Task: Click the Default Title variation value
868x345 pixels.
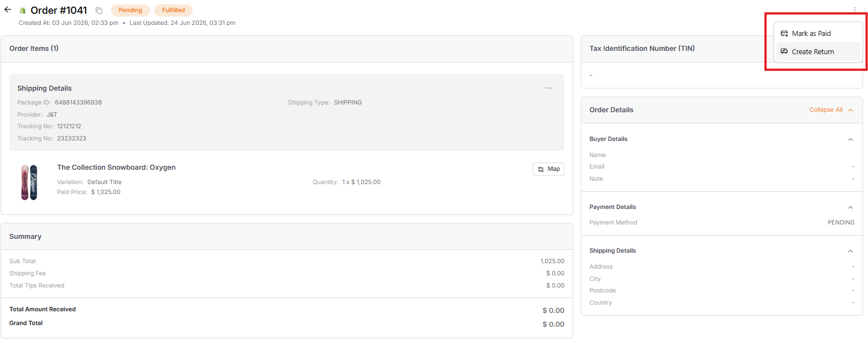Action: click(104, 182)
